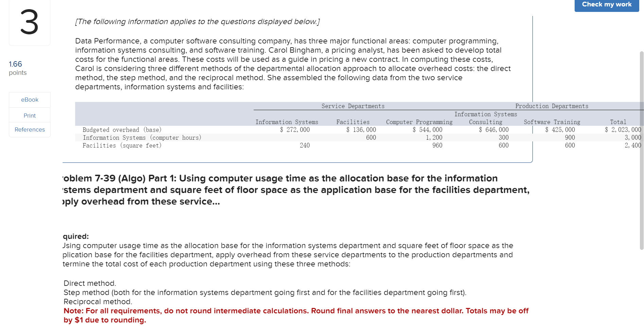Click the $ 425,000 overhead cell
This screenshot has height=328, width=644.
coord(560,130)
